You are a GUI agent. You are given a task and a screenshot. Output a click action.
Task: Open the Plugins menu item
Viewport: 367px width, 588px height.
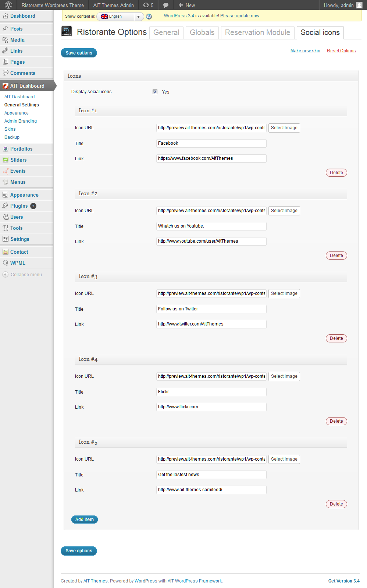pos(19,206)
